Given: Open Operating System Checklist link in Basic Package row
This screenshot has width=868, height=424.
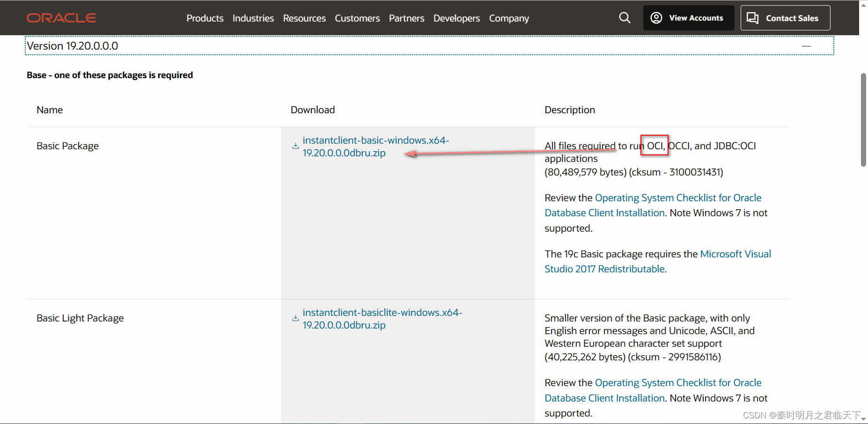Looking at the screenshot, I should (653, 205).
